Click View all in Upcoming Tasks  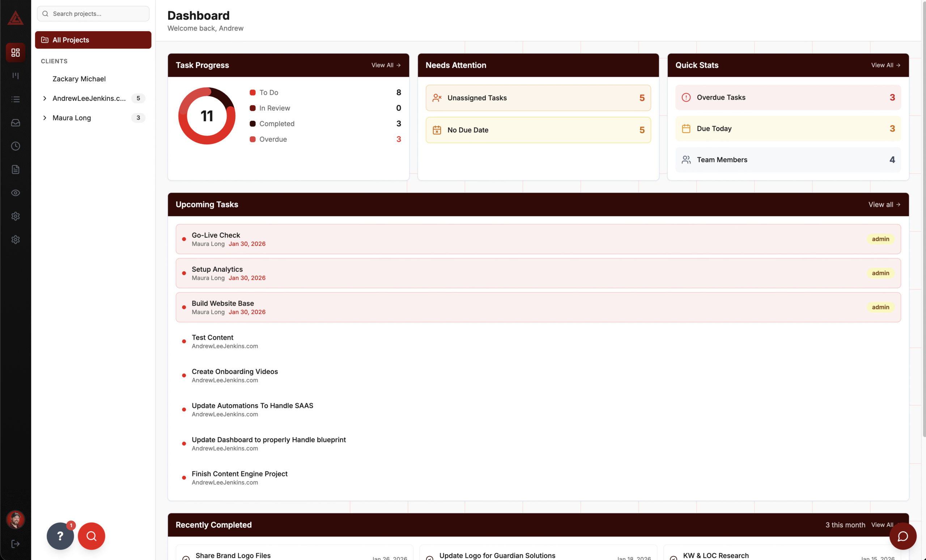[884, 204]
